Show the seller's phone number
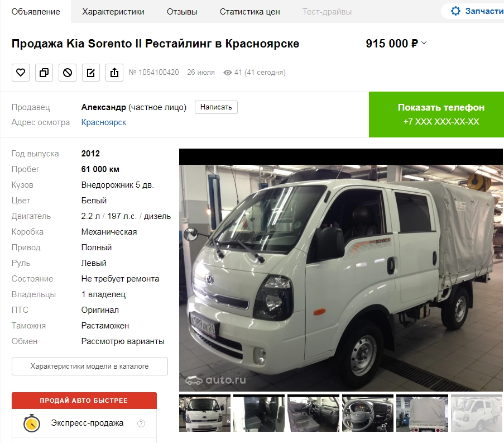Viewport: 504px width, 443px height. 436,115
